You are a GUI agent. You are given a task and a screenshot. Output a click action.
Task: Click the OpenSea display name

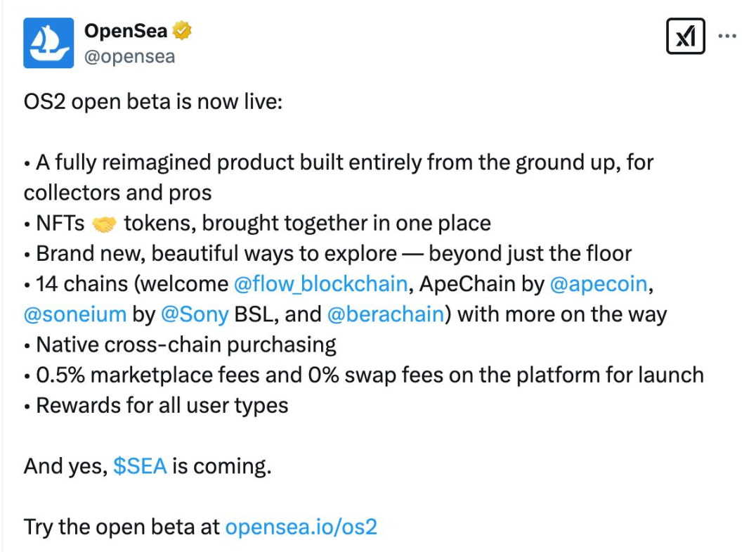[x=124, y=30]
